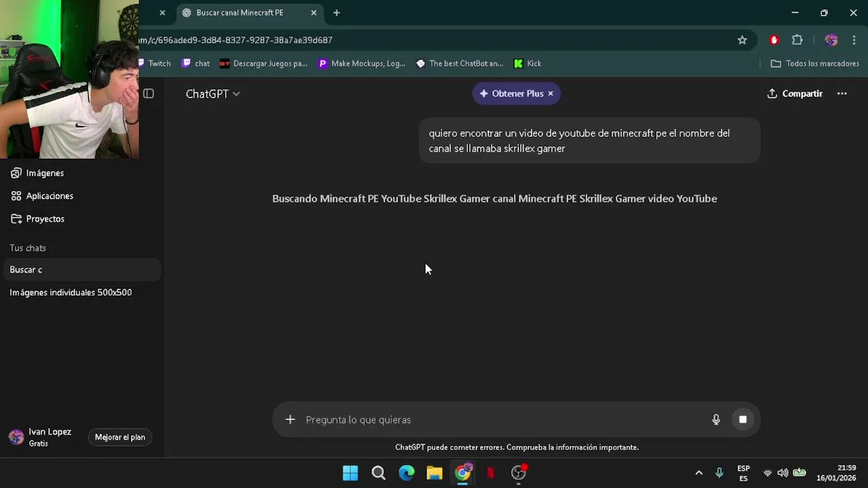
Task: Click the 'Buscando Minecraft PE YouTube' status text
Action: click(494, 199)
